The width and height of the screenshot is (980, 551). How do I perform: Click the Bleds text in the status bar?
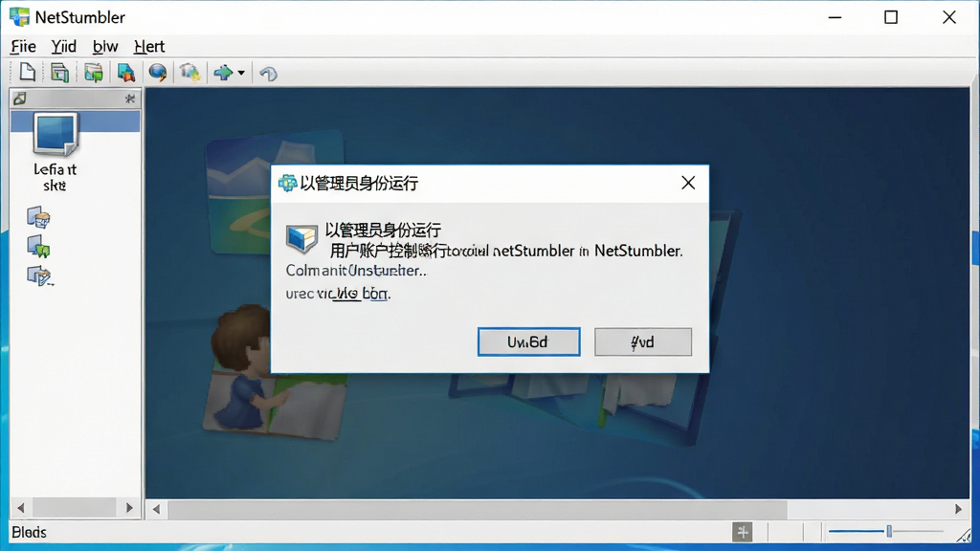click(30, 532)
